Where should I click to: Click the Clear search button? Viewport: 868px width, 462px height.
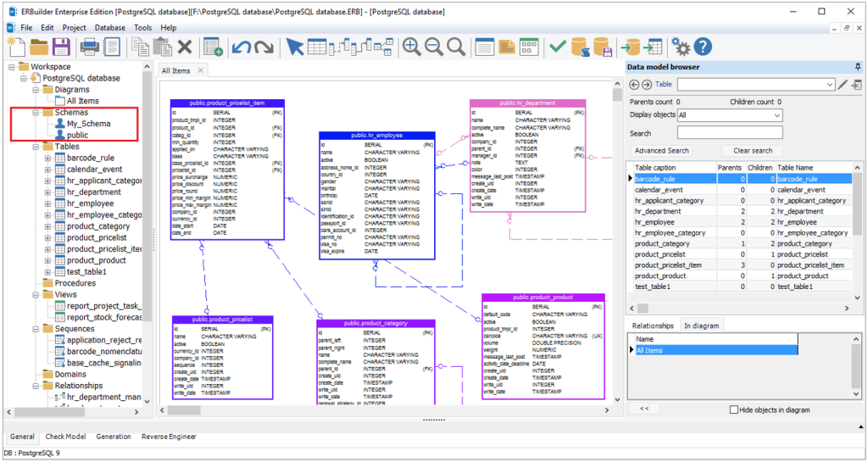(752, 151)
